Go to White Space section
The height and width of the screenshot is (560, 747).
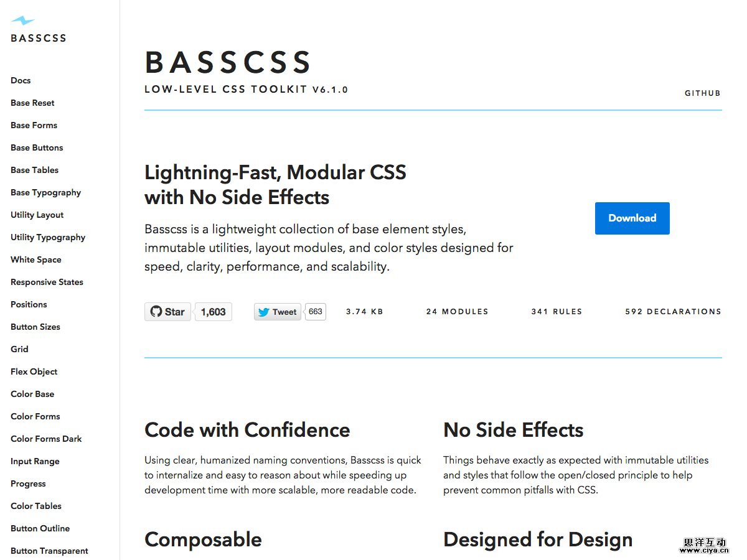click(35, 259)
